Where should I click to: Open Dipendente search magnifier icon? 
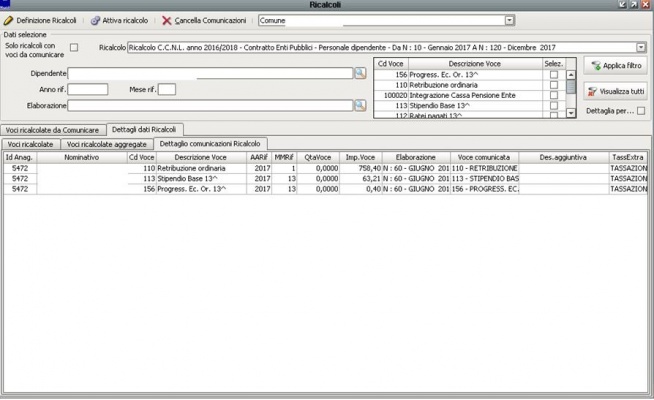pyautogui.click(x=360, y=73)
